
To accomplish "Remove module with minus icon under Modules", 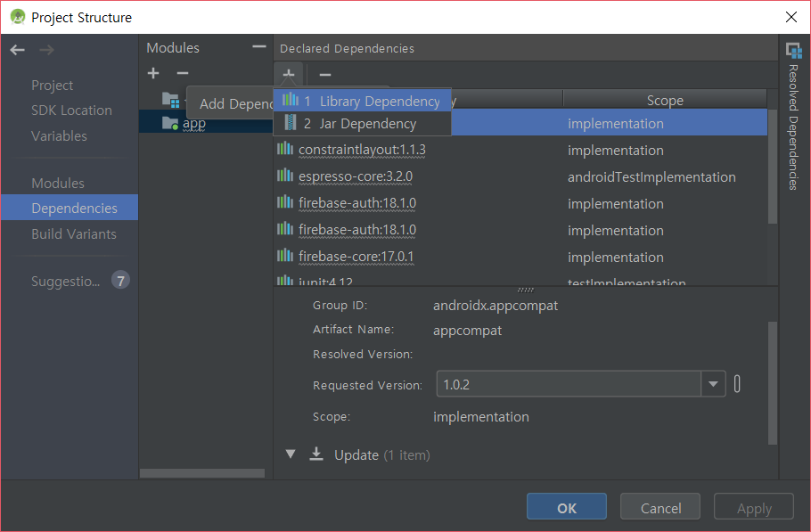I will (x=183, y=73).
